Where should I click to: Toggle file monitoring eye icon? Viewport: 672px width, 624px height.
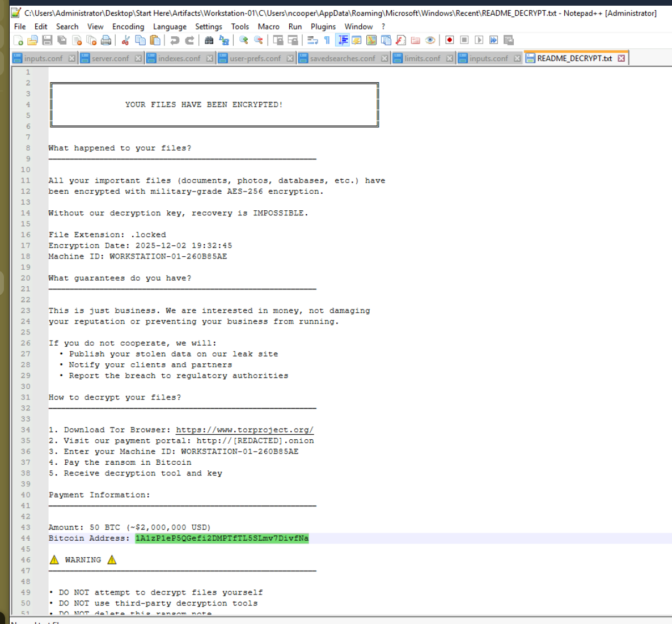tap(430, 40)
